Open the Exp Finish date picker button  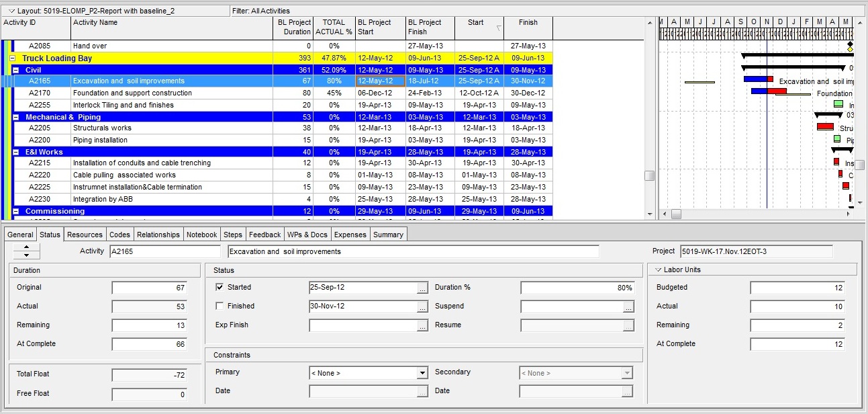point(422,325)
